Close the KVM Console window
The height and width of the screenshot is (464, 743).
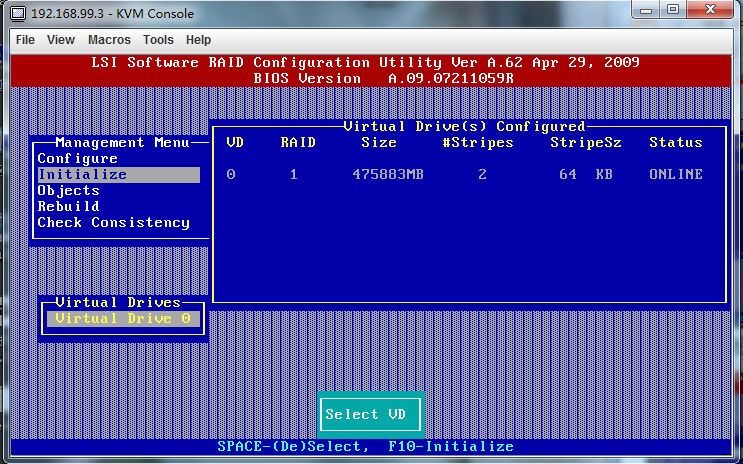click(710, 9)
